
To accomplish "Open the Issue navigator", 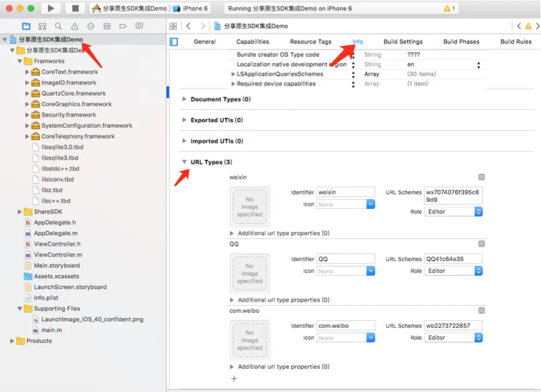I will (x=74, y=26).
